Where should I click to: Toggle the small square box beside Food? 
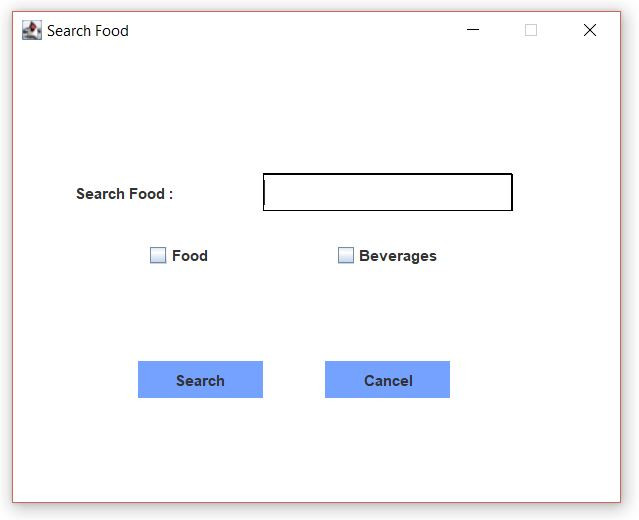(158, 256)
